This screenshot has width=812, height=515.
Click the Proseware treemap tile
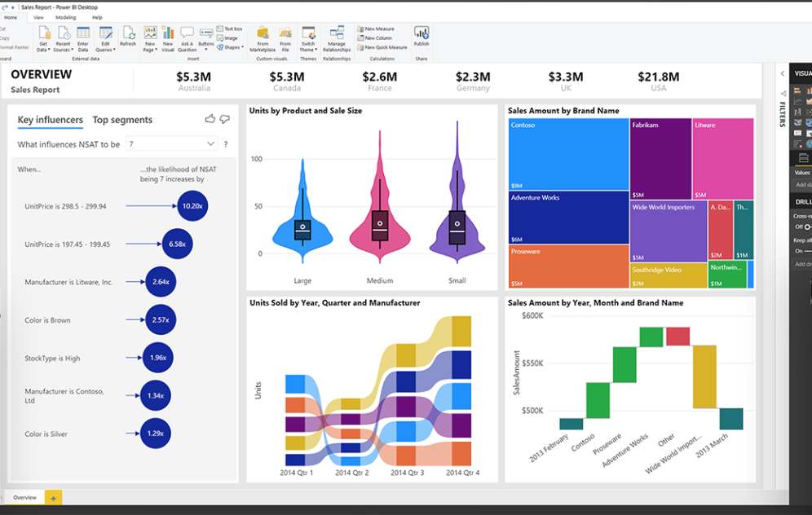[568, 266]
